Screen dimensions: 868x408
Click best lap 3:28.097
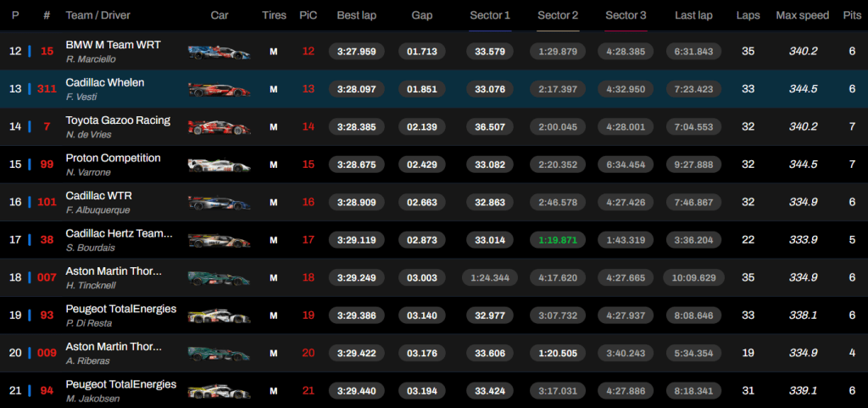pos(357,89)
